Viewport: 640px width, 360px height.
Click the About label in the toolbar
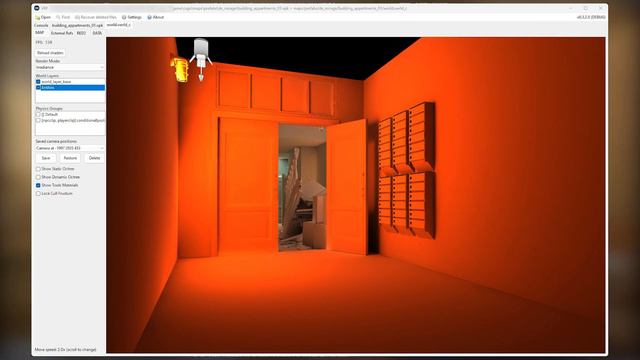[x=158, y=18]
